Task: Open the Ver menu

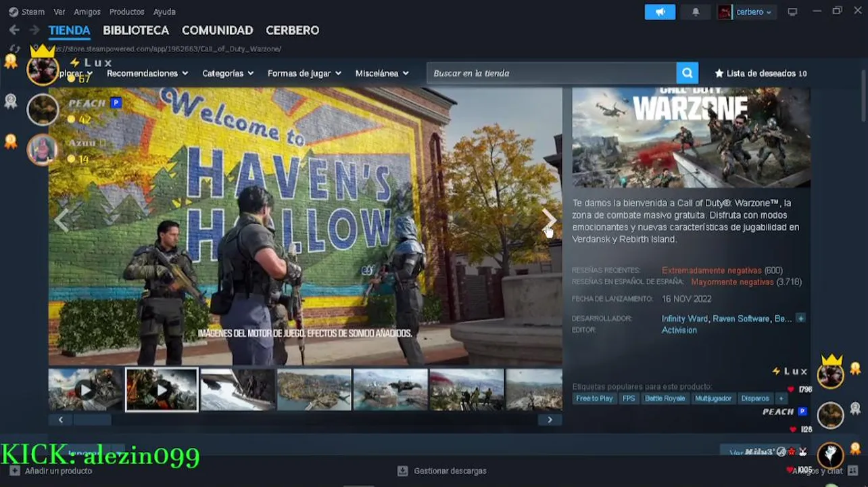Action: pyautogui.click(x=59, y=11)
